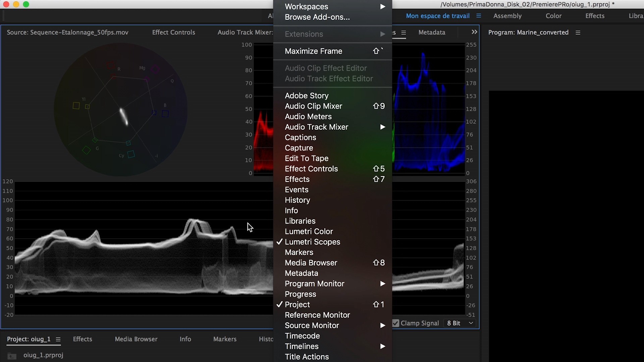644x362 pixels.
Task: Open the Timecode panel
Action: point(333,336)
